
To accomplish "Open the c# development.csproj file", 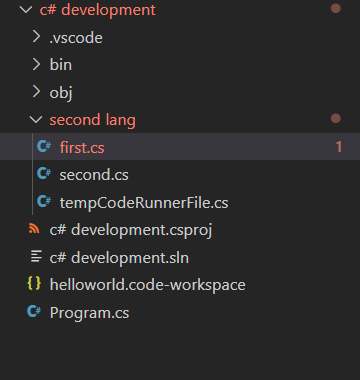I will click(131, 230).
